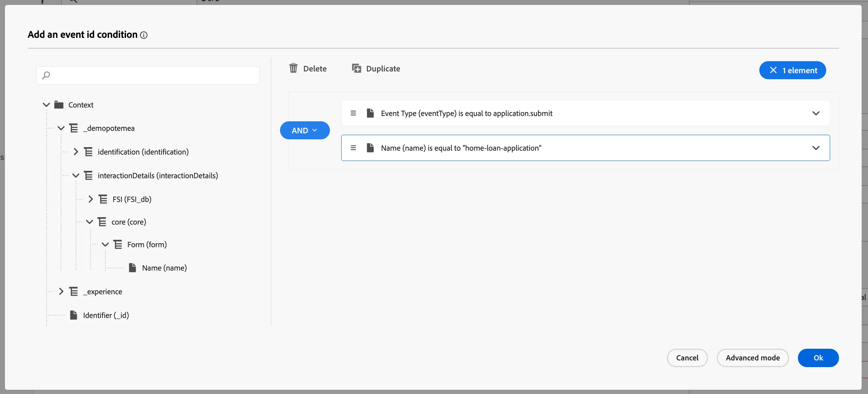Click the identification node icon
The width and height of the screenshot is (868, 394).
(88, 152)
